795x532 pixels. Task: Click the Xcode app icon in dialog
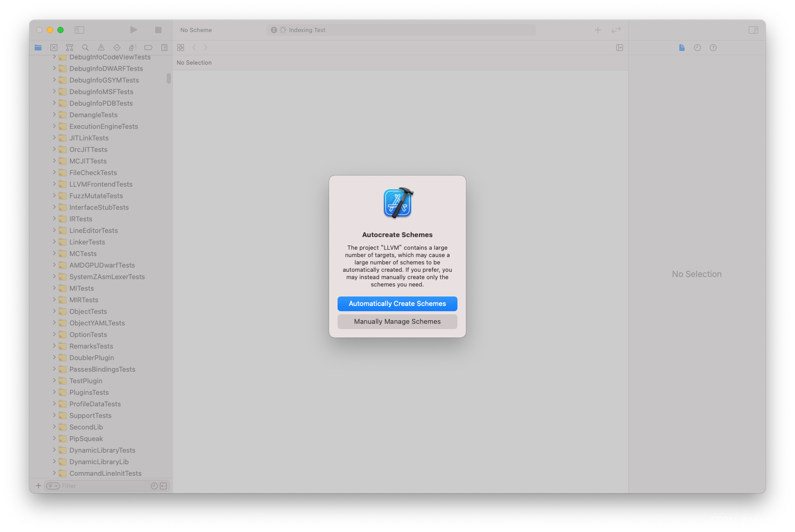[x=398, y=202]
